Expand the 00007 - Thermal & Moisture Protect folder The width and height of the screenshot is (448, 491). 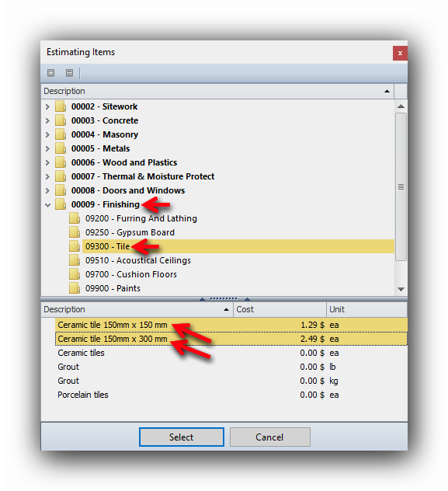(47, 176)
